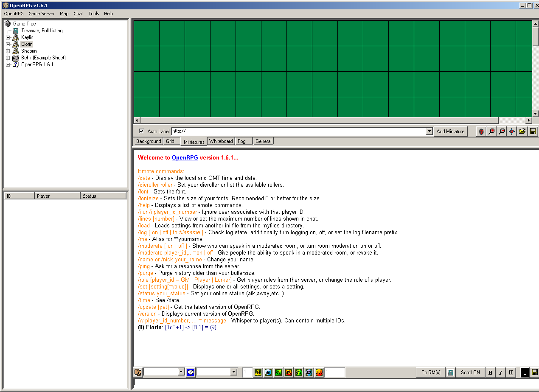This screenshot has height=392, width=539.
Task: Roll the d10 die button
Action: (289, 372)
